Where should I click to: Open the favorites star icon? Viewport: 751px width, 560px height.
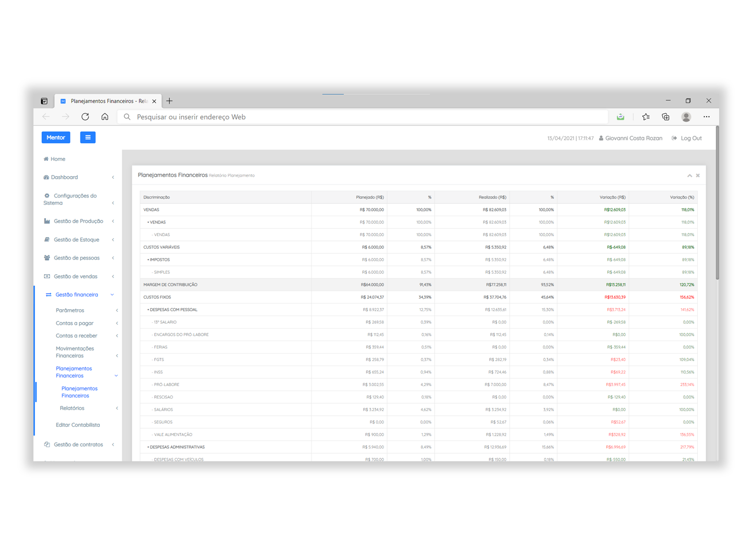(646, 117)
